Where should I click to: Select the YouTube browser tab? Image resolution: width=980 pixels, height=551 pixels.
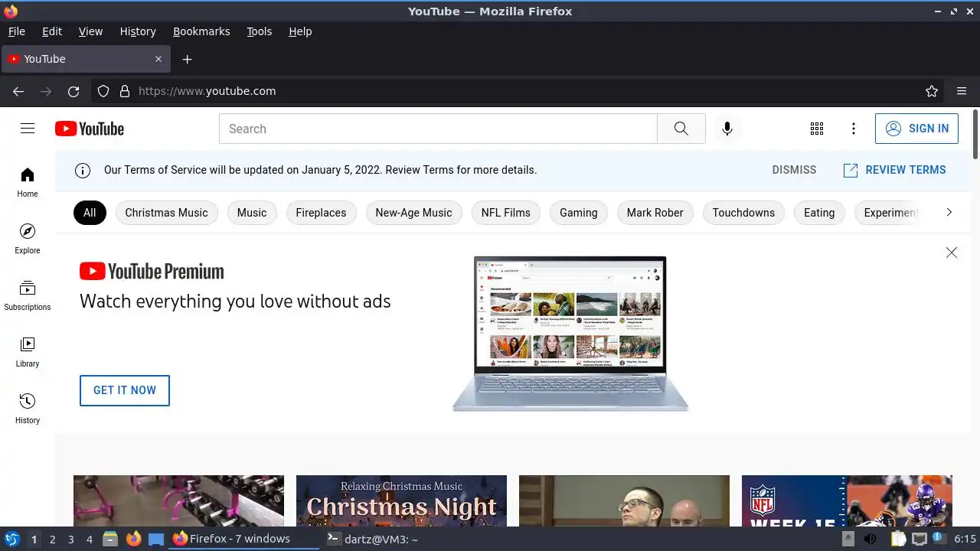84,59
